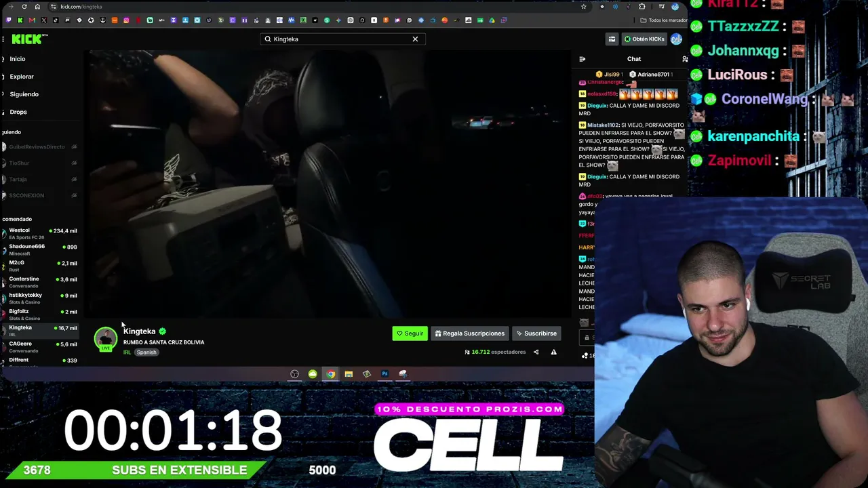Screen dimensions: 868x488
Task: Open followed channel GuibelReviewsDirecto
Action: coord(39,147)
